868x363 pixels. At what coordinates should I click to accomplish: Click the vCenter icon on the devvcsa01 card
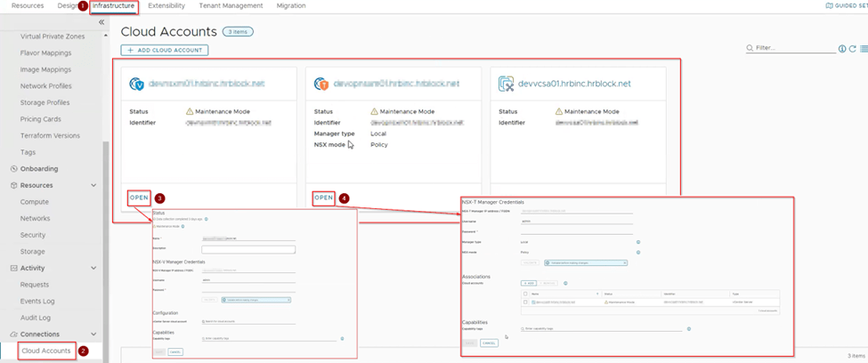[x=507, y=84]
